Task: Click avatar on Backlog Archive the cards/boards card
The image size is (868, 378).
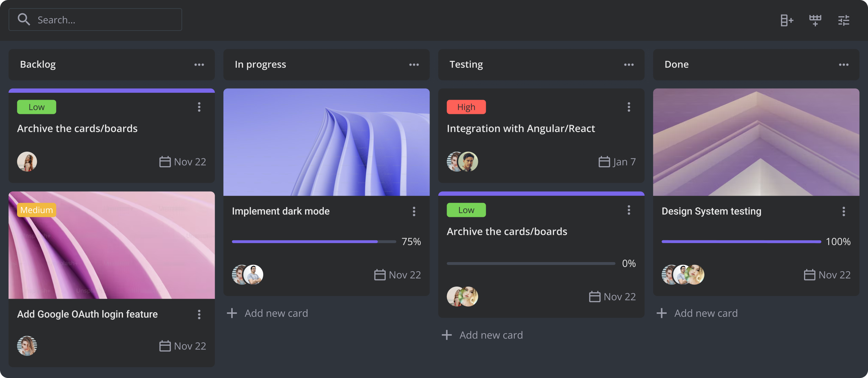Action: pyautogui.click(x=27, y=161)
